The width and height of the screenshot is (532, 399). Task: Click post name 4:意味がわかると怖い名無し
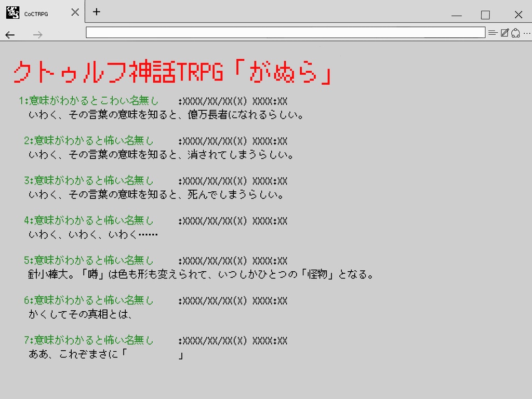[88, 220]
